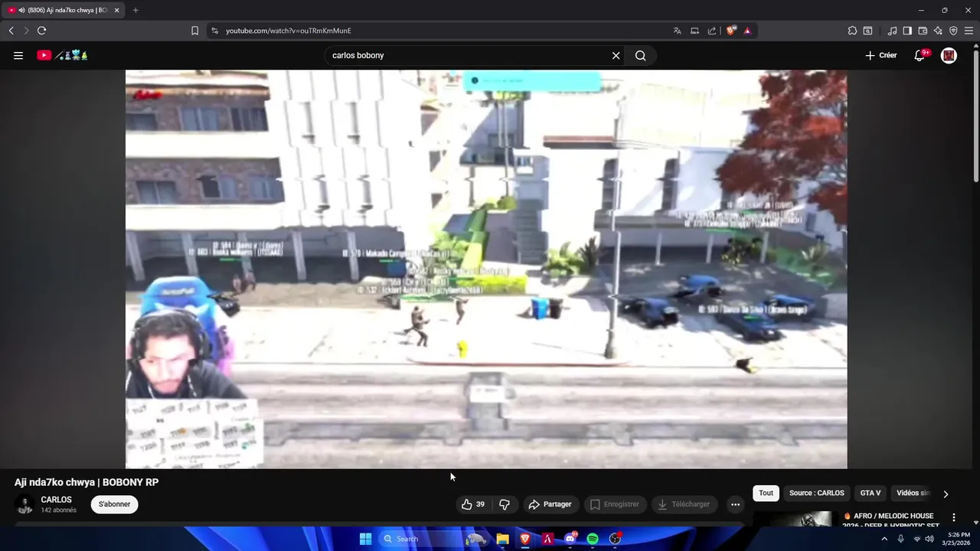
Task: Run the search with the magnifier button
Action: (x=641, y=55)
